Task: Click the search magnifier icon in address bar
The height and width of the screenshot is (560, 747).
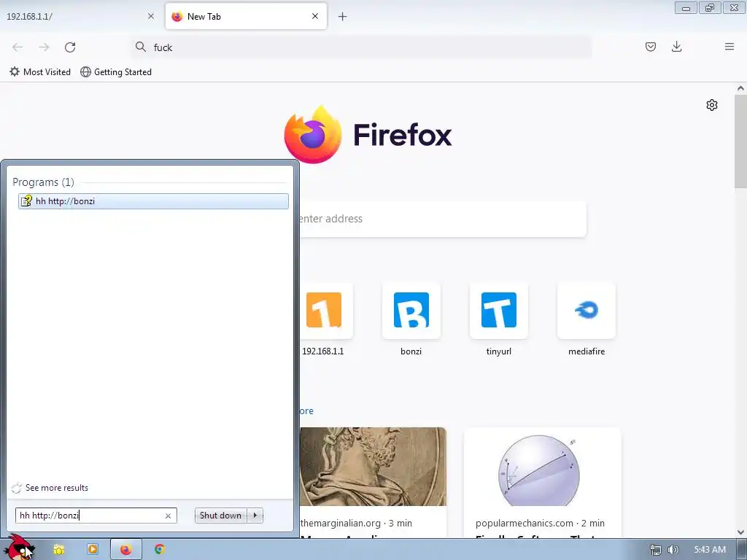Action: (141, 47)
